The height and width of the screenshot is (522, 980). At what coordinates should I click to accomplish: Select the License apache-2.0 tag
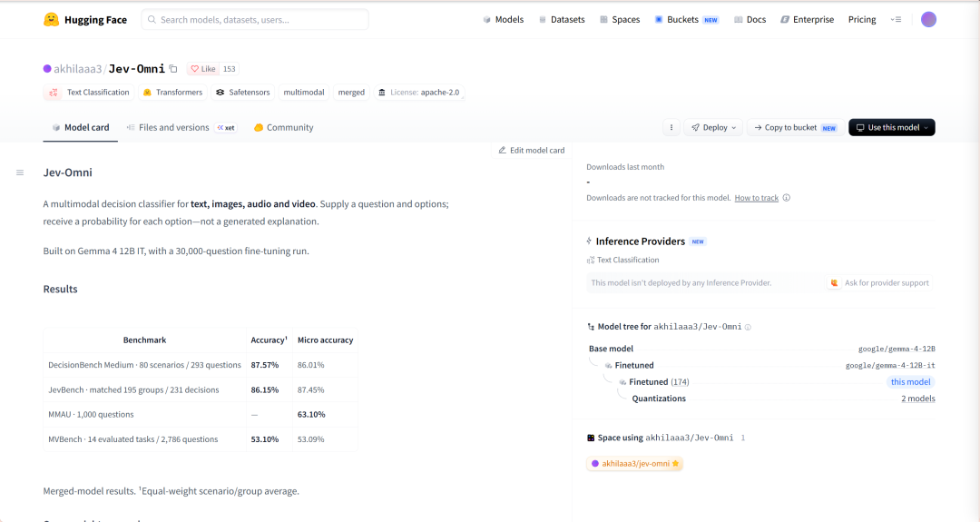click(x=419, y=93)
